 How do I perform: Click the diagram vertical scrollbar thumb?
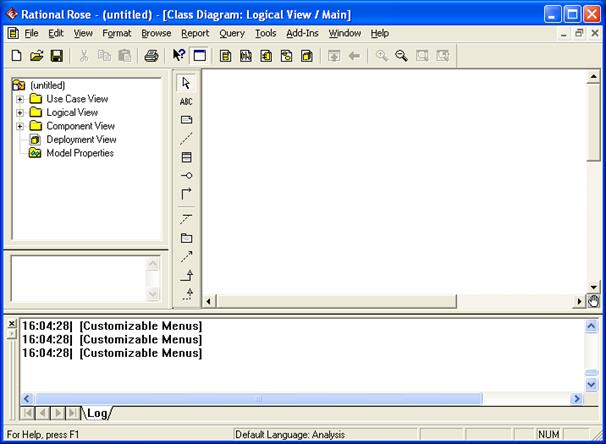coord(593,122)
